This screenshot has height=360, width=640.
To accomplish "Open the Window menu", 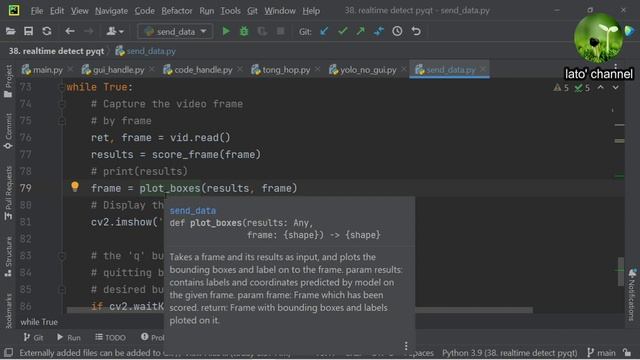I will [x=280, y=11].
